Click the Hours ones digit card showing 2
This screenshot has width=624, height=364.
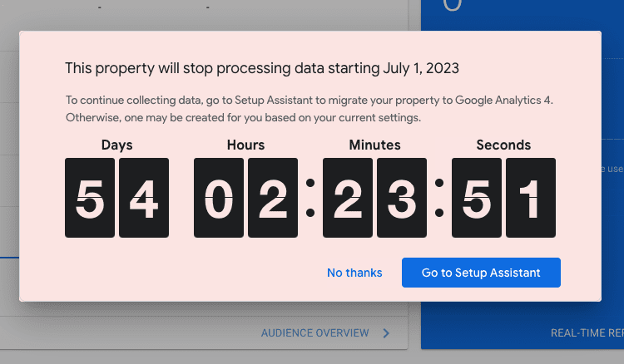pos(273,199)
